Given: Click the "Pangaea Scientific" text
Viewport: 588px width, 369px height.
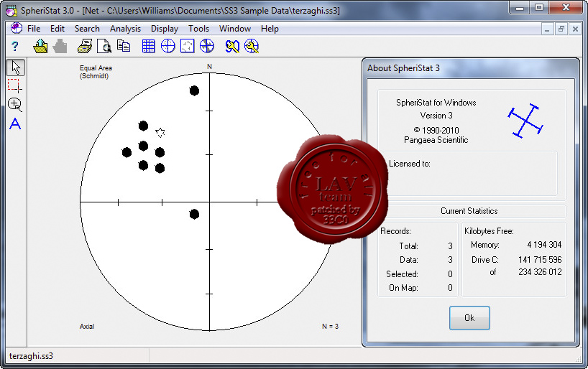Looking at the screenshot, I should coord(436,140).
